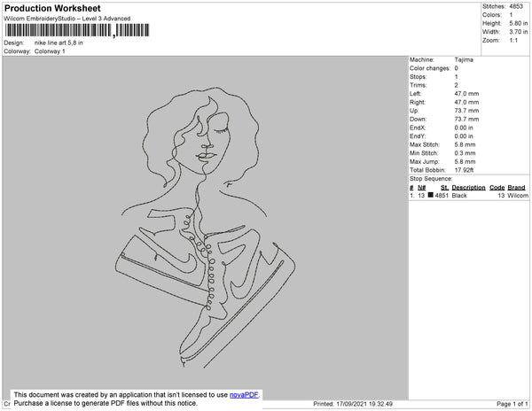Click the Height value 5.80 in
Viewport: 532px width, 411px height.
pos(518,23)
